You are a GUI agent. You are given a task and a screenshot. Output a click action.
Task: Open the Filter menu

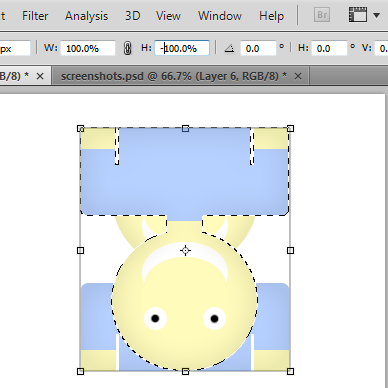click(35, 16)
